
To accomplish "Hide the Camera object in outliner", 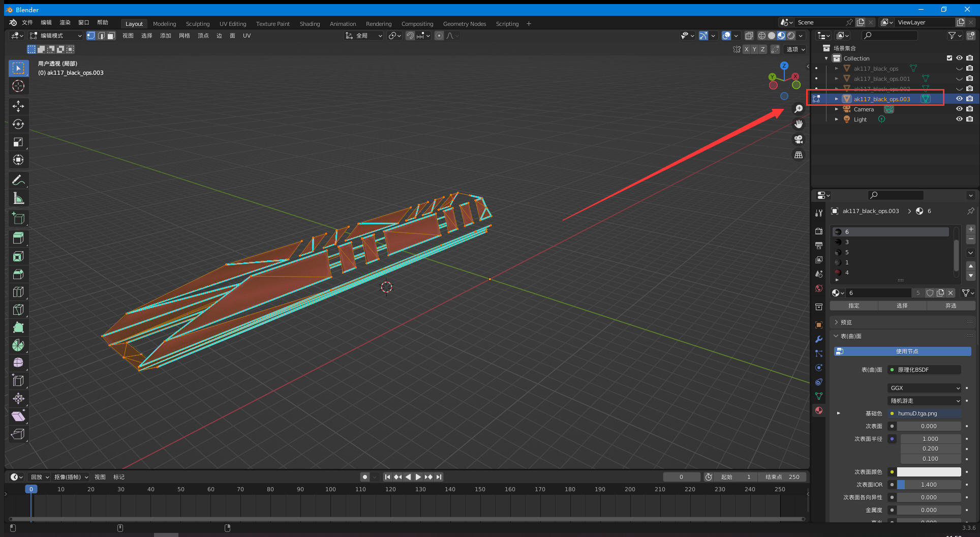I will 959,109.
